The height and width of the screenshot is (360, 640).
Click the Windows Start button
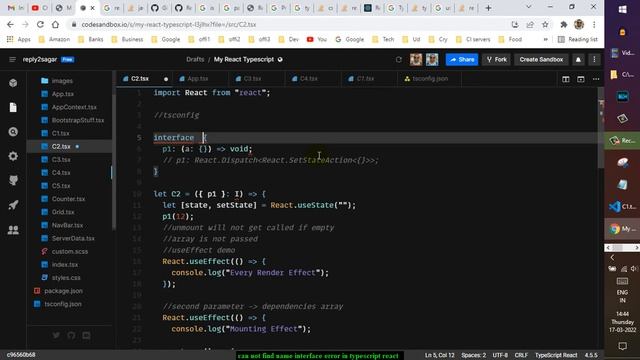click(x=622, y=9)
